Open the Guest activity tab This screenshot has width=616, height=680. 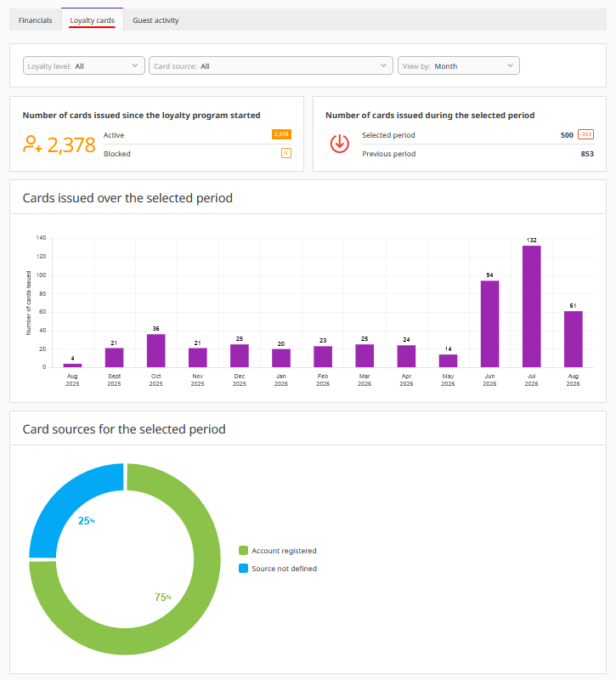pos(155,20)
